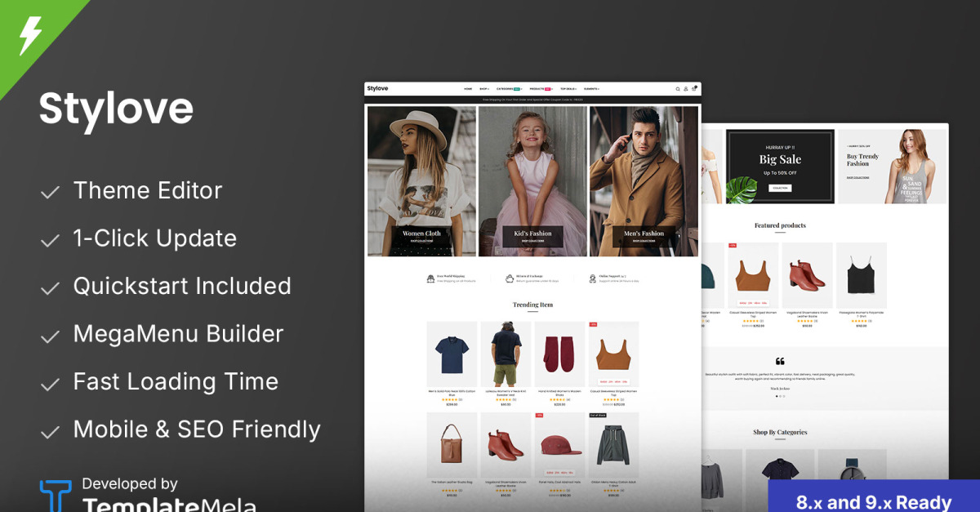Screen dimensions: 980x512
Task: Expand the PRODUCTS dropdown menu
Action: point(541,88)
